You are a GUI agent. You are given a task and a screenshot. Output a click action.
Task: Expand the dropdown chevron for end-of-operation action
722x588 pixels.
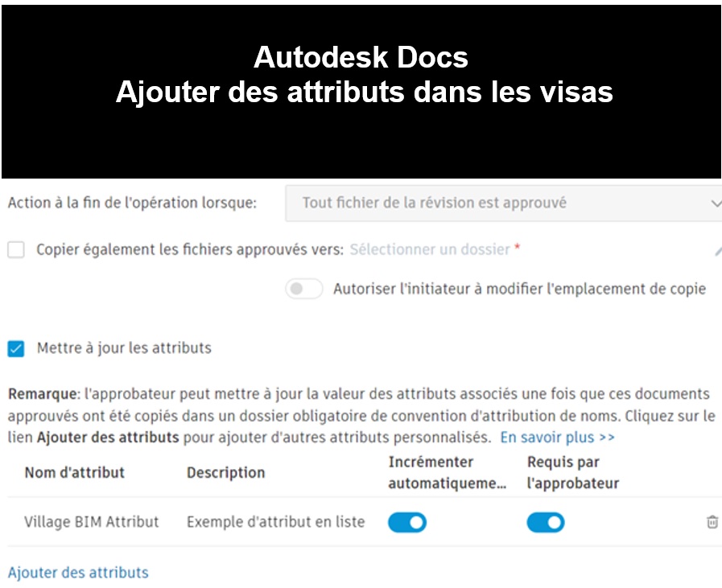[715, 204]
